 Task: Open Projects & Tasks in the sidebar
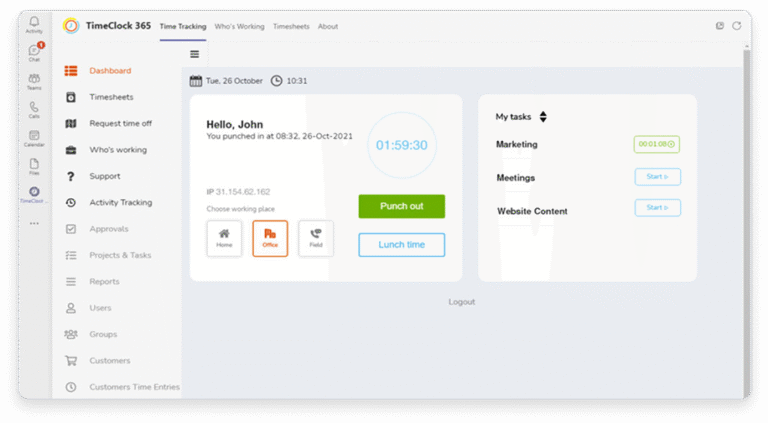(x=120, y=255)
